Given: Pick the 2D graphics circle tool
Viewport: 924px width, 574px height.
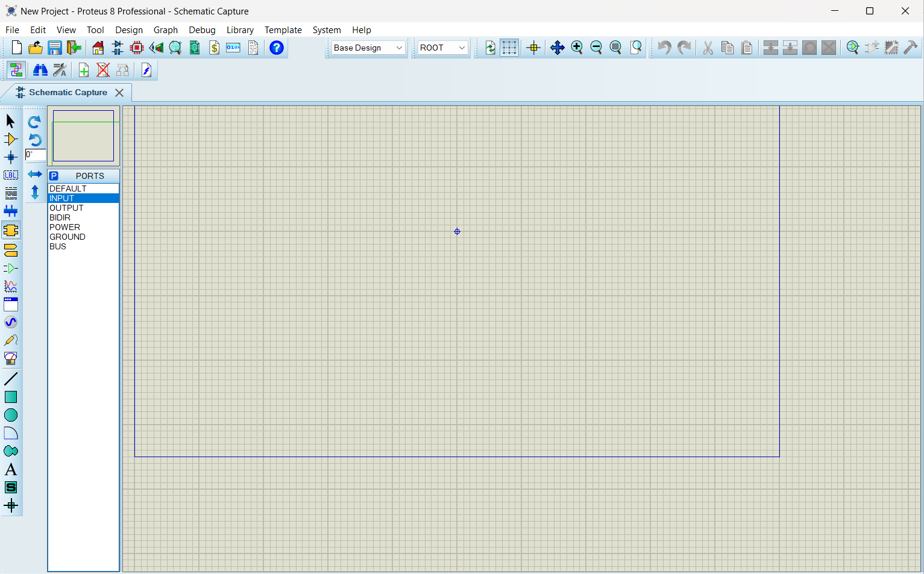Looking at the screenshot, I should 10,415.
